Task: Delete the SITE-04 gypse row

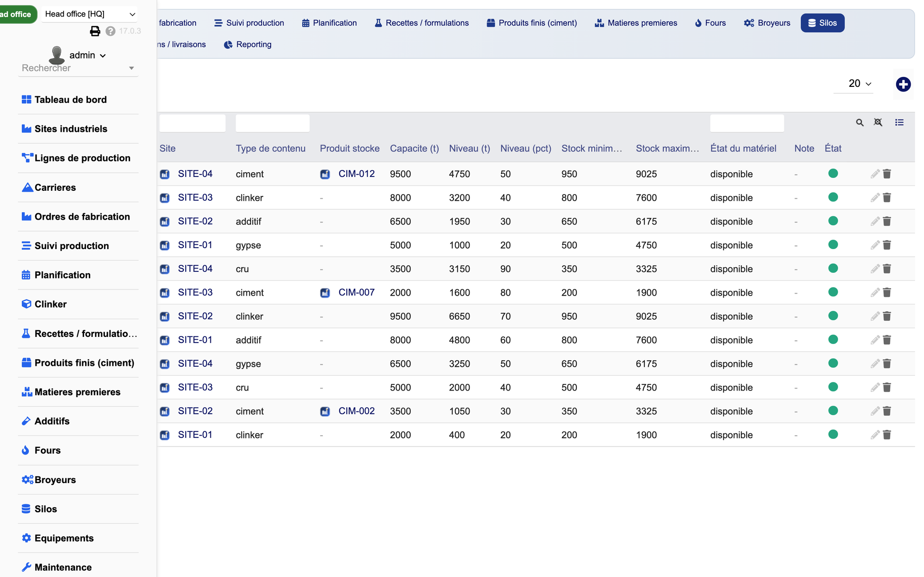Action: (x=886, y=363)
